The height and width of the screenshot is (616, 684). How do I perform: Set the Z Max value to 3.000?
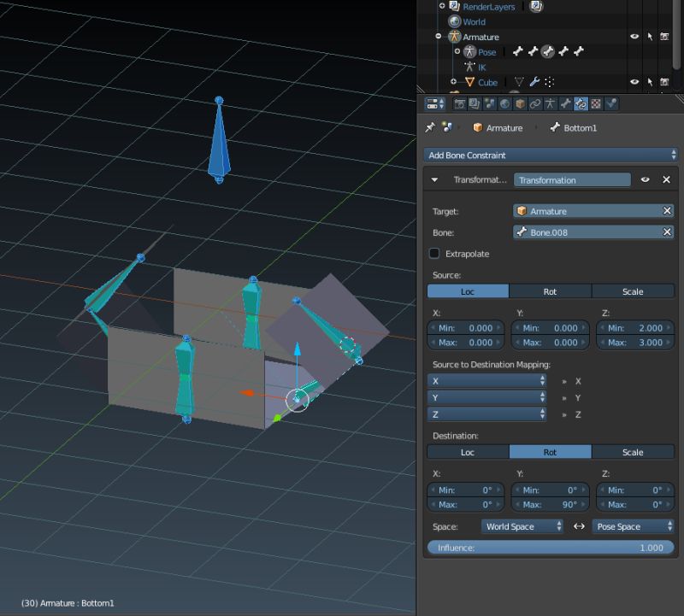tap(634, 342)
